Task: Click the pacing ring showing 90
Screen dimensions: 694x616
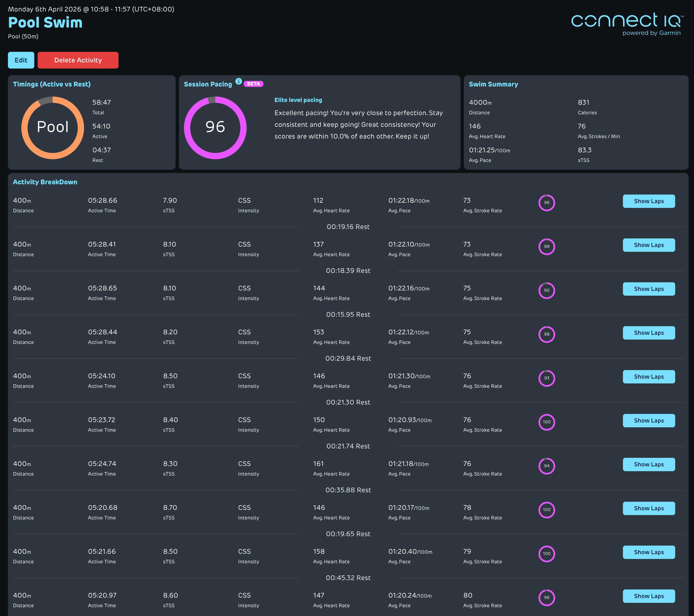Action: 547,290
